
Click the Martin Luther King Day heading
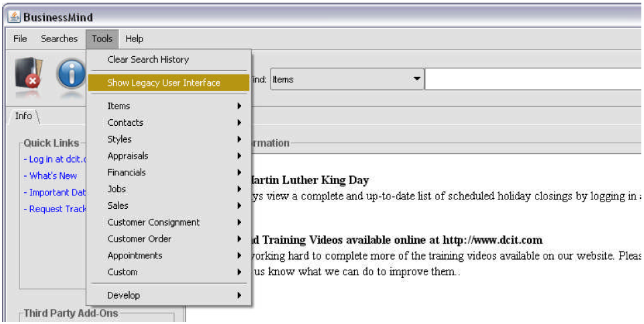pyautogui.click(x=310, y=180)
